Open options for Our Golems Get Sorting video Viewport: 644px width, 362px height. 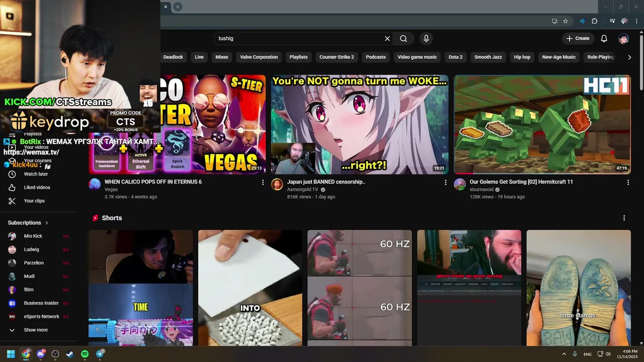tap(628, 183)
